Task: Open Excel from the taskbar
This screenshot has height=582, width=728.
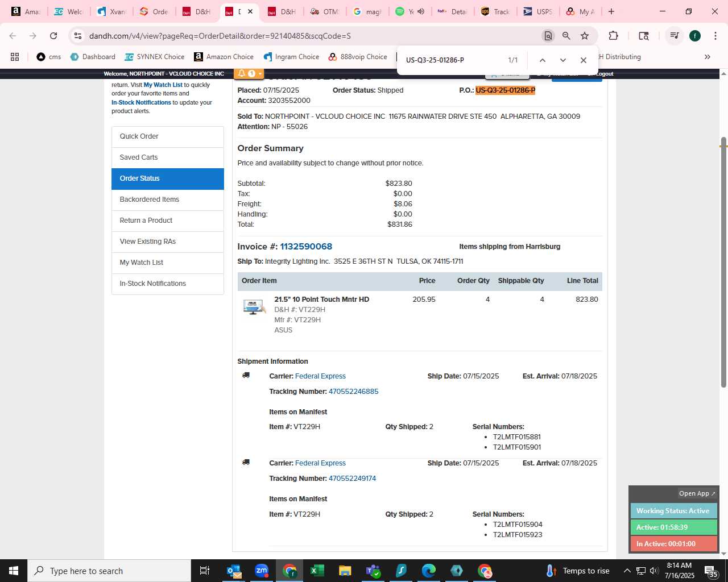Action: (x=317, y=571)
